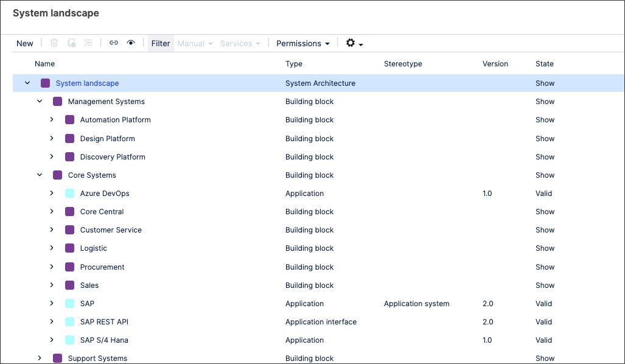The width and height of the screenshot is (625, 364).
Task: Click the purple icon of Core Systems
Action: (x=57, y=175)
